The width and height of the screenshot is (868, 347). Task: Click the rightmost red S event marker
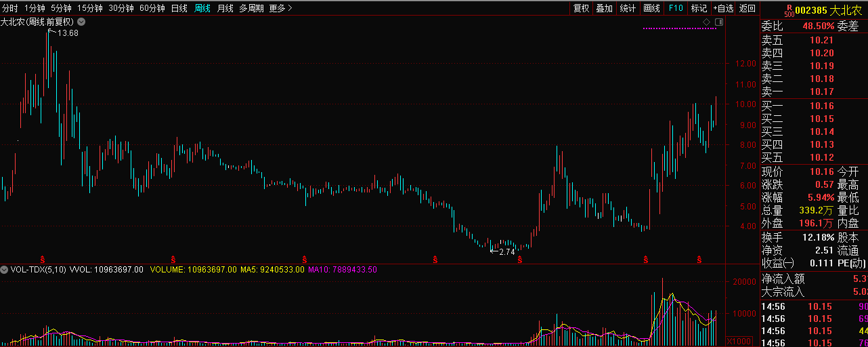(x=700, y=259)
